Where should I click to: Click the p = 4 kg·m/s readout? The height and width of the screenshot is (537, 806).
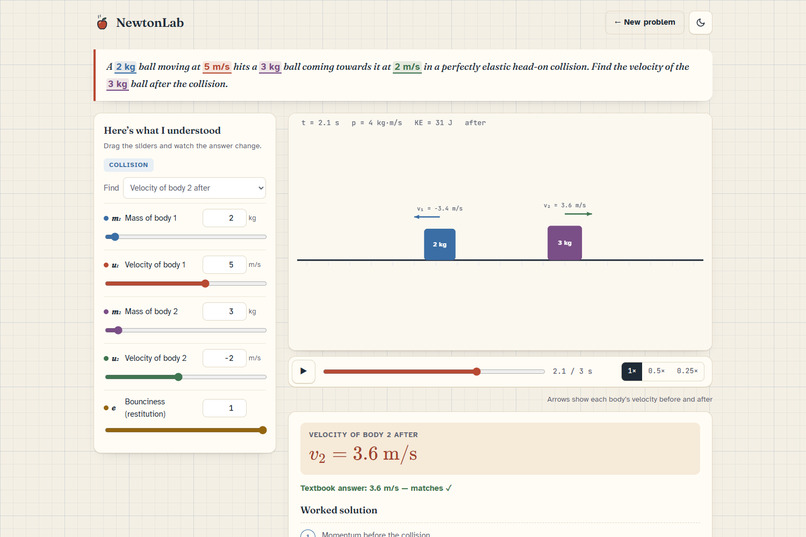pyautogui.click(x=377, y=123)
